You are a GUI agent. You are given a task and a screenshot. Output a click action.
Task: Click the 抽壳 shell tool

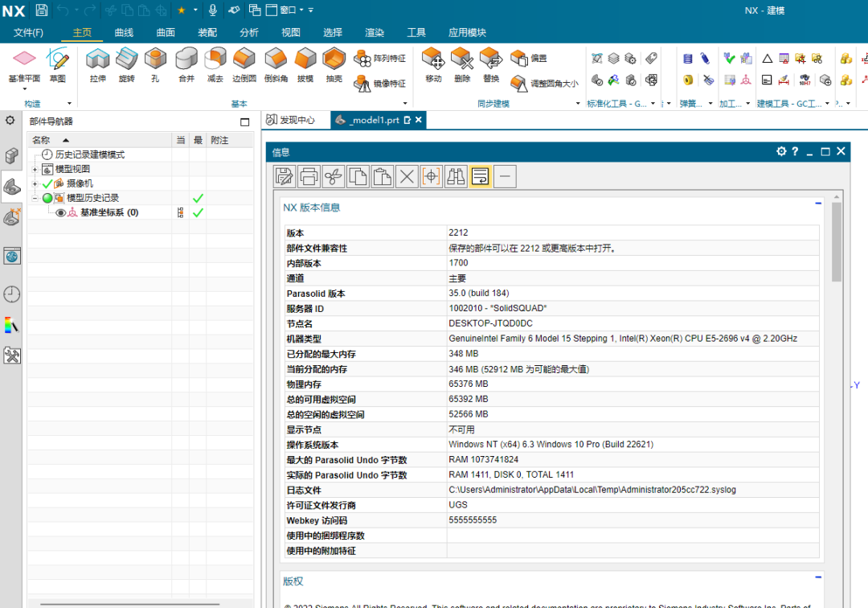coord(334,65)
